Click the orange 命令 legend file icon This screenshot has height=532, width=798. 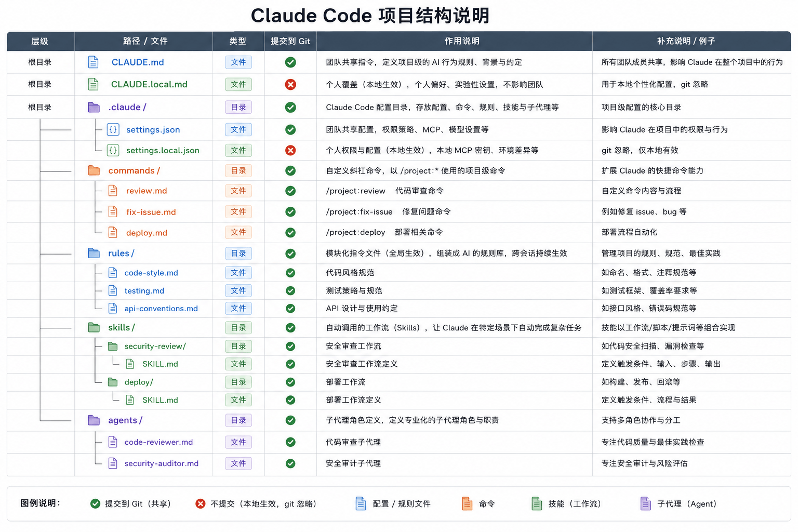point(467,503)
